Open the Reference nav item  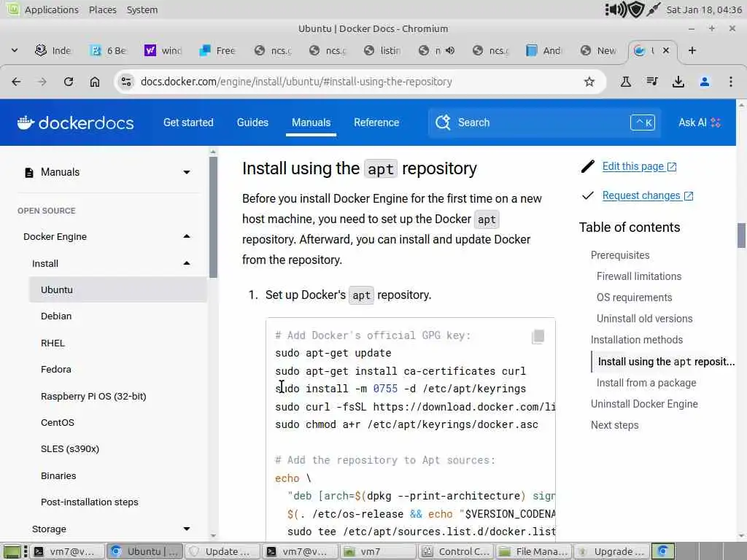coord(376,122)
